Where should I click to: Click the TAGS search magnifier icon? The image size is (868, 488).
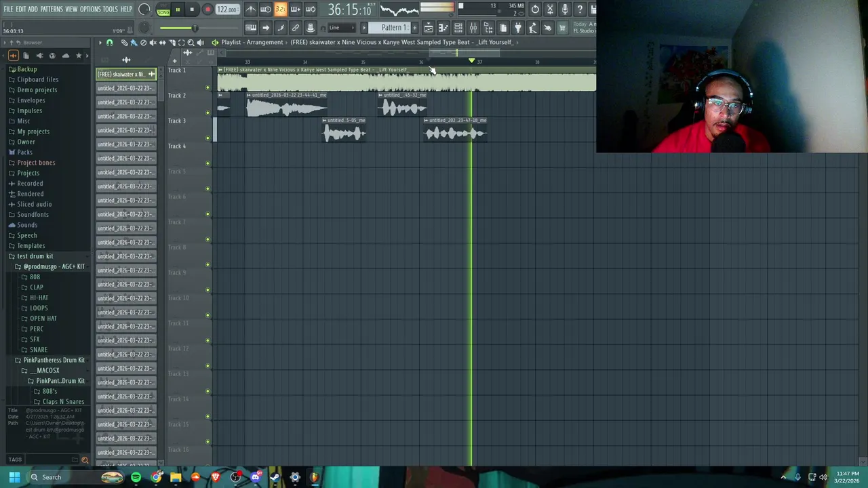pos(85,460)
